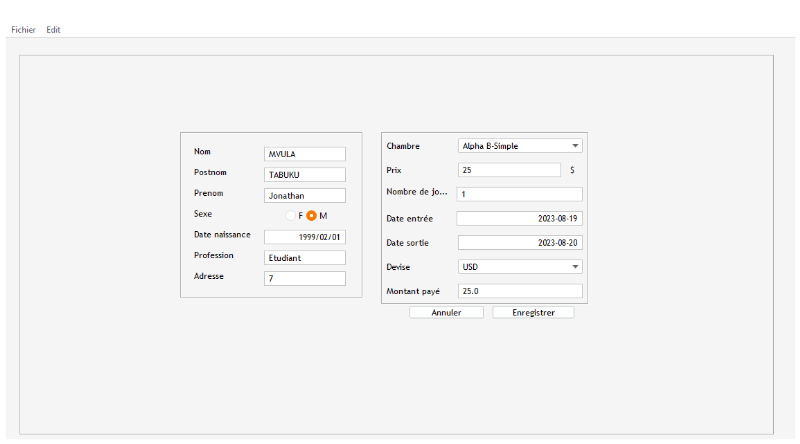Click the Postnom field containing TABUKU
Image resolution: width=800 pixels, height=444 pixels.
click(x=304, y=175)
